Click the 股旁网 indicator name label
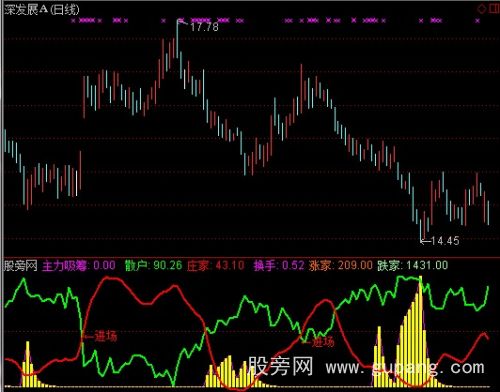Image resolution: width=500 pixels, height=392 pixels. [20, 266]
